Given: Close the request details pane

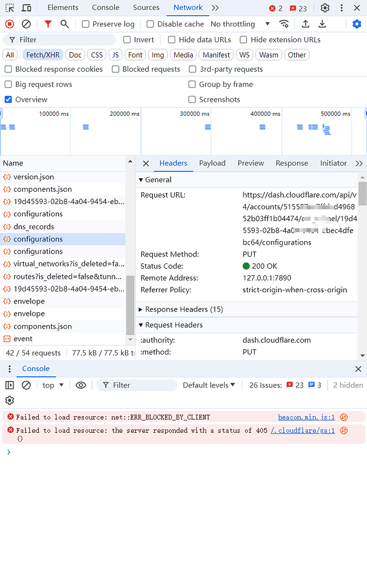Looking at the screenshot, I should coord(146,163).
